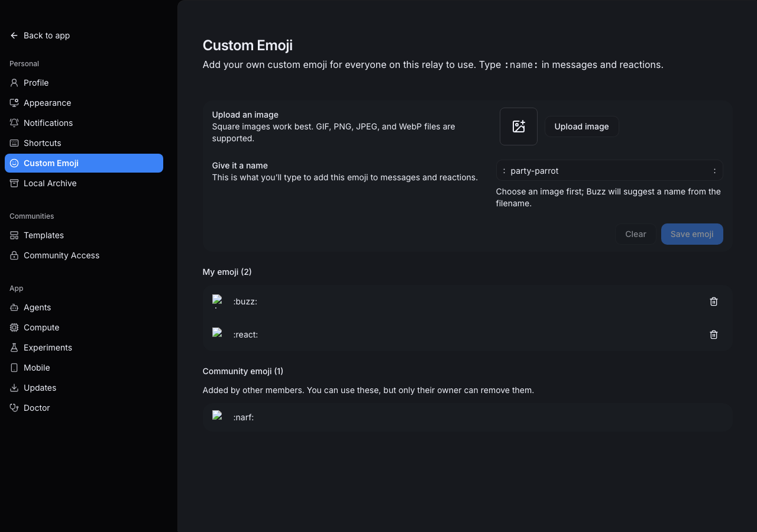Click the :react: emoji name text
The image size is (757, 532).
245,335
